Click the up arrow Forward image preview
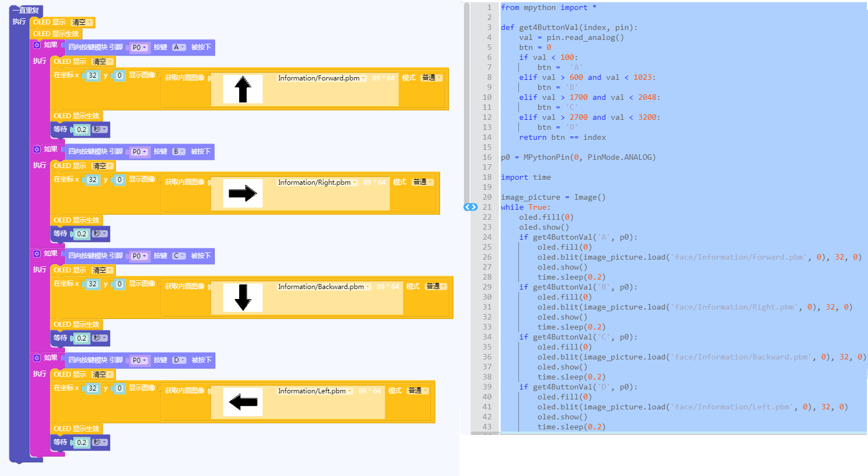The width and height of the screenshot is (868, 476). [x=243, y=89]
